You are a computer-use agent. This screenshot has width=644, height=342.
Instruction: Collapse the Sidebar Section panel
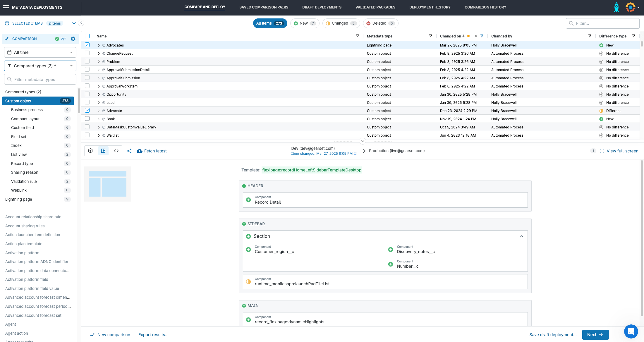521,236
